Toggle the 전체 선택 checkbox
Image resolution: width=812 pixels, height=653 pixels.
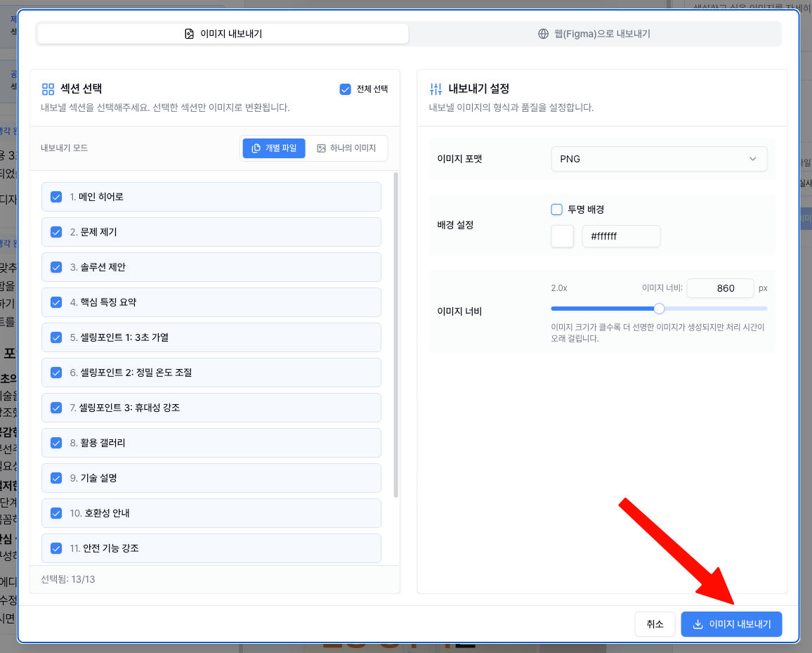345,89
